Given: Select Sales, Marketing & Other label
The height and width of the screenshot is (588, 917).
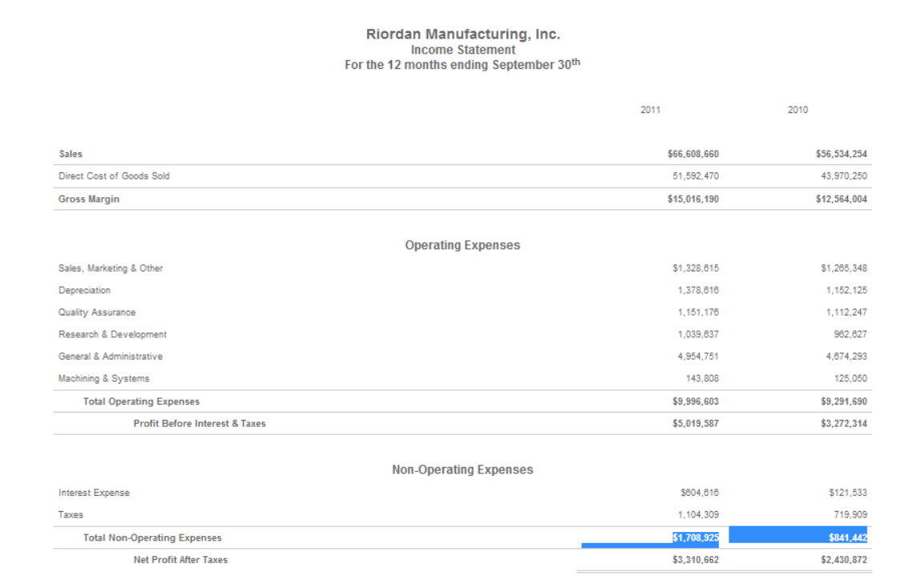Looking at the screenshot, I should click(111, 268).
